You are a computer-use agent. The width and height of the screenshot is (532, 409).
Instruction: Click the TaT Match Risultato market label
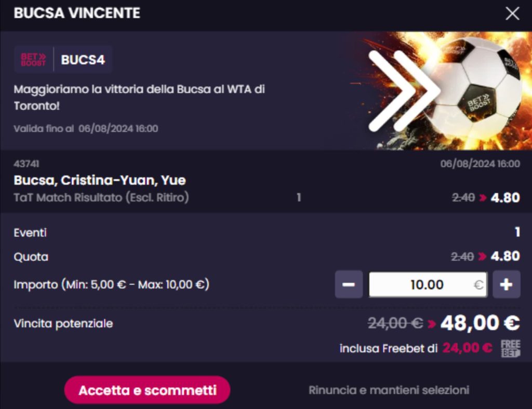tap(101, 197)
